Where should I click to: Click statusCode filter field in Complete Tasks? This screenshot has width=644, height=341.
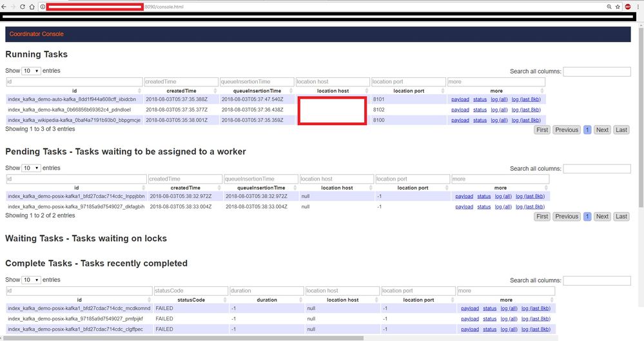(191, 291)
